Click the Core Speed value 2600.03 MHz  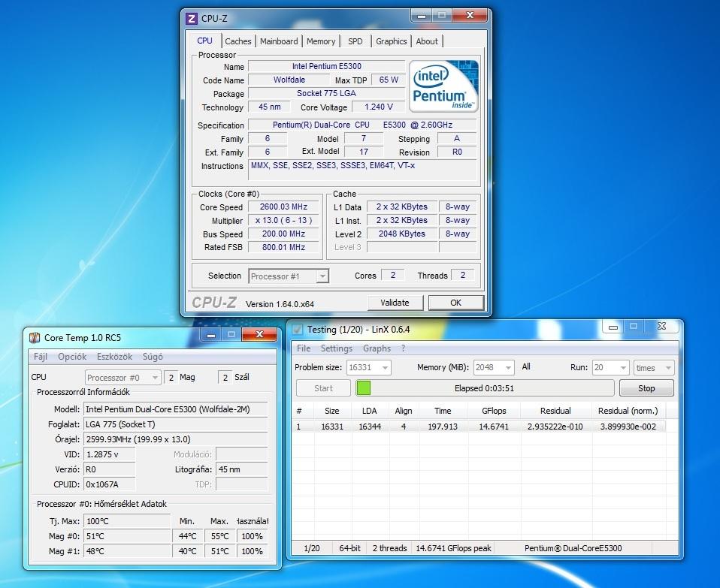(283, 207)
